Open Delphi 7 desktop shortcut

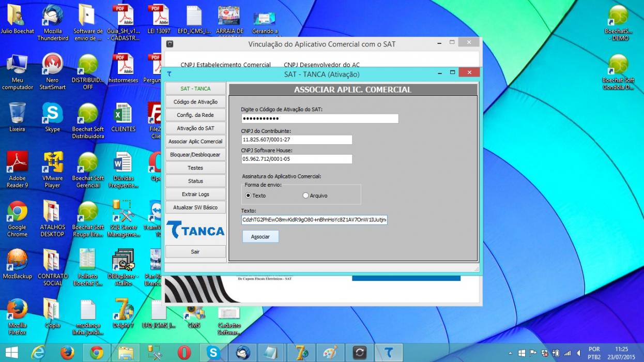coord(123,313)
